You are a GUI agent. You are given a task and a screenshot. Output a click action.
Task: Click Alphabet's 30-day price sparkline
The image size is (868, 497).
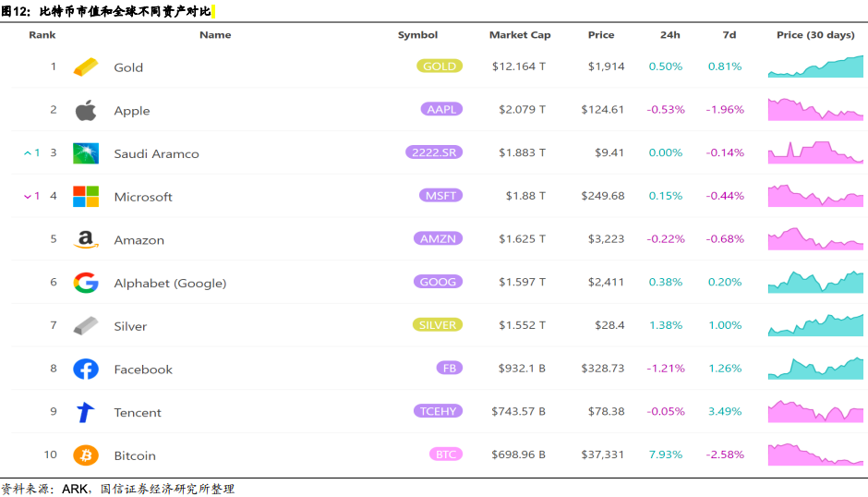(x=815, y=282)
